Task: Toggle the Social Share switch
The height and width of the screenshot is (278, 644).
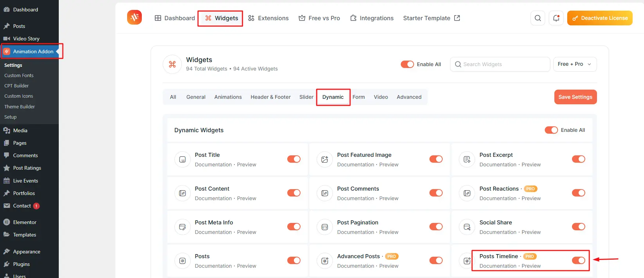Action: (x=579, y=227)
